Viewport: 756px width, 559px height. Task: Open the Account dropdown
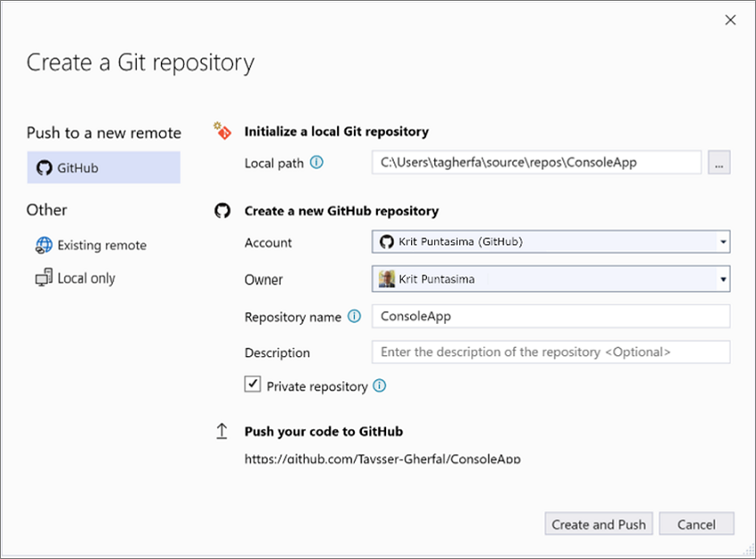point(550,241)
